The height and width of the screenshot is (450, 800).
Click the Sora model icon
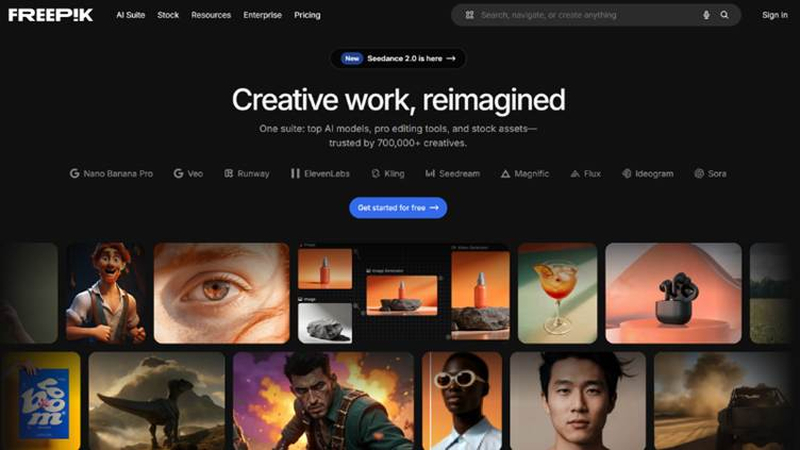[699, 173]
